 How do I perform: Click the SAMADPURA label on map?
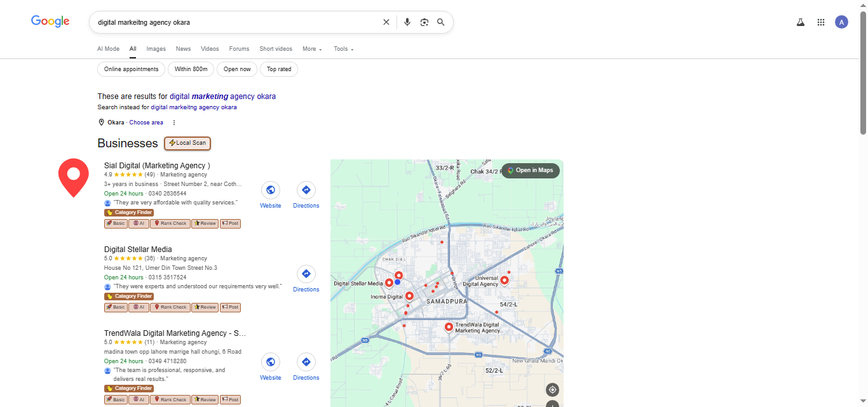[x=447, y=301]
